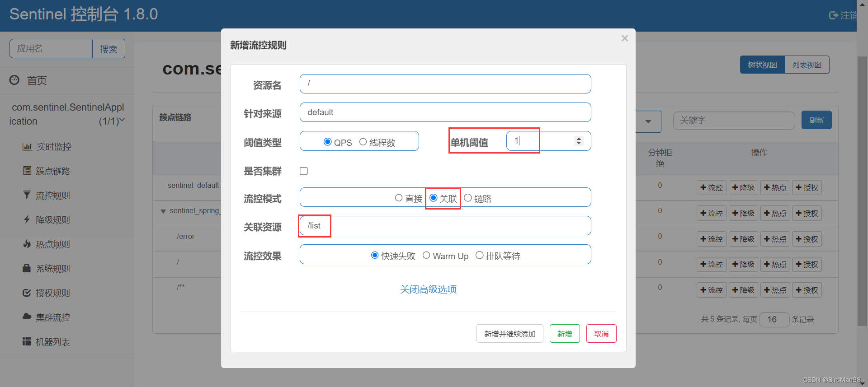Close the 新增流控规则 dialog with X
868x387 pixels.
pos(625,38)
